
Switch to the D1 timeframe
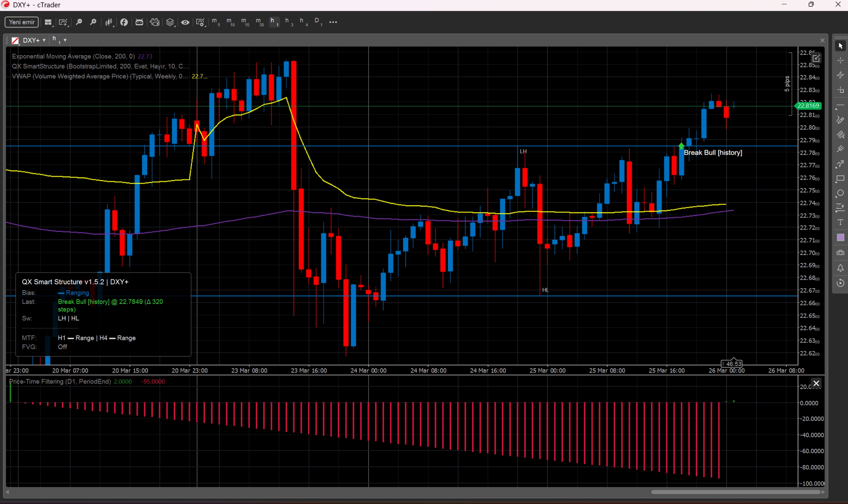pyautogui.click(x=318, y=22)
